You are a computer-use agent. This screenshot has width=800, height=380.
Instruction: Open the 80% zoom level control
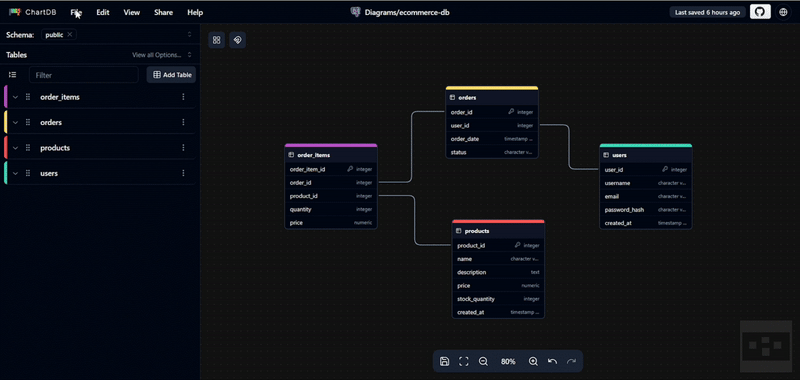(x=508, y=361)
